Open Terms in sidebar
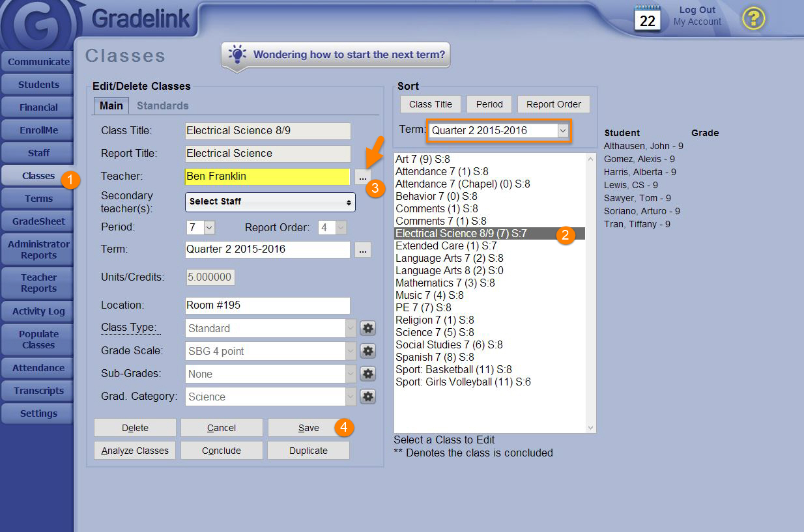The width and height of the screenshot is (804, 532). (38, 199)
